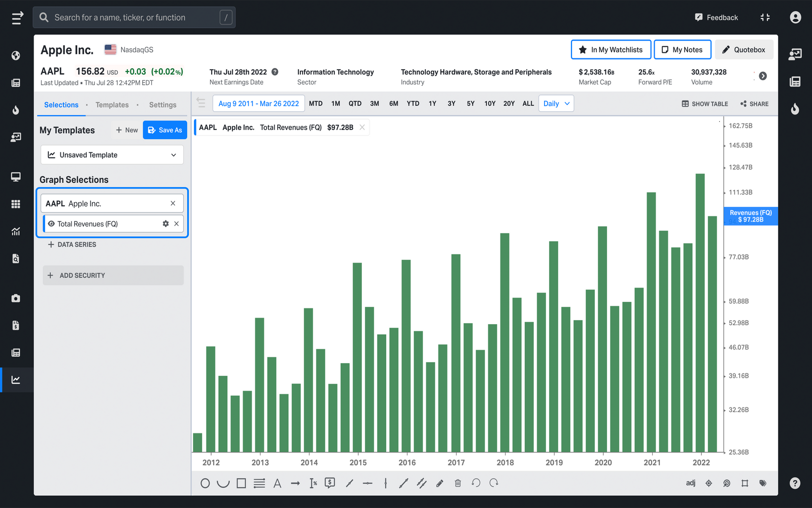
Task: Open the user account avatar
Action: (x=795, y=17)
